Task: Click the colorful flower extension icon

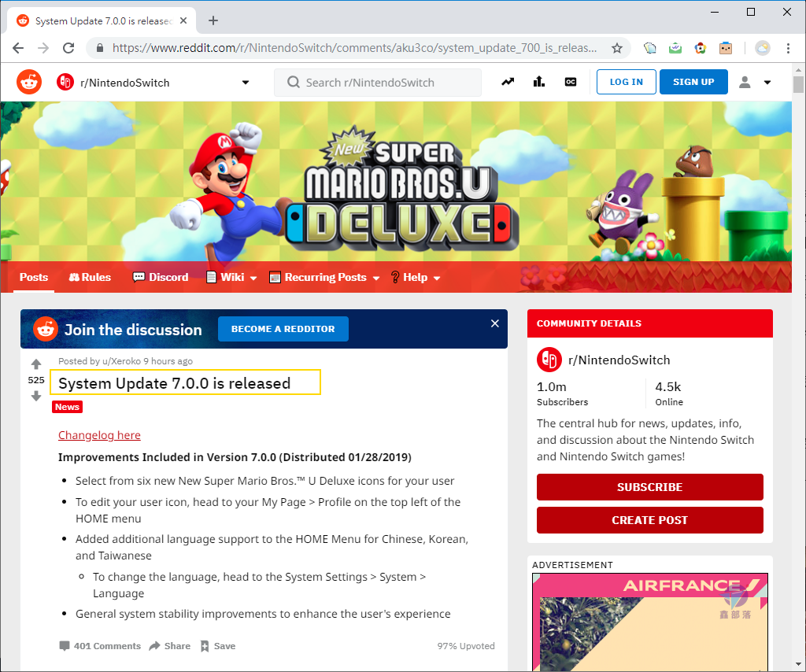Action: click(x=700, y=48)
